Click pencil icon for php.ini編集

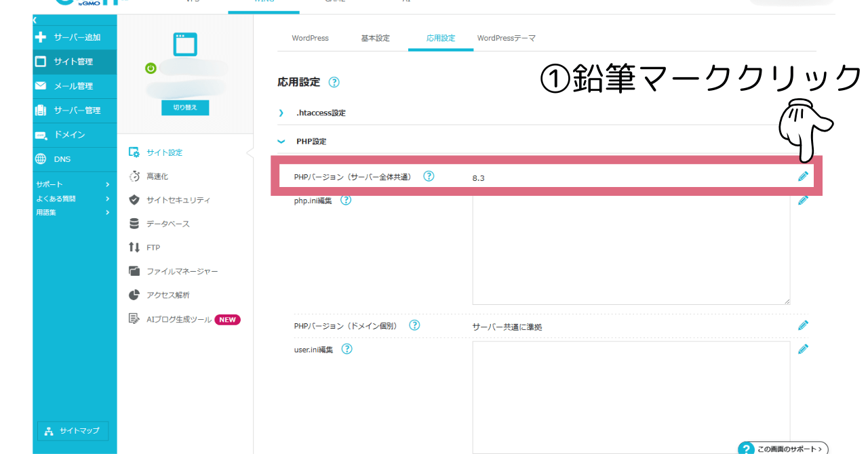click(803, 201)
